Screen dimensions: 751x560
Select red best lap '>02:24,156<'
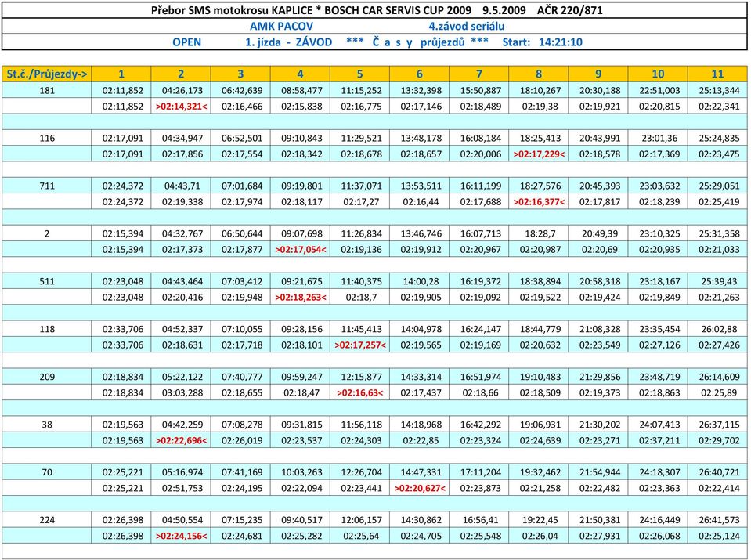(x=181, y=536)
